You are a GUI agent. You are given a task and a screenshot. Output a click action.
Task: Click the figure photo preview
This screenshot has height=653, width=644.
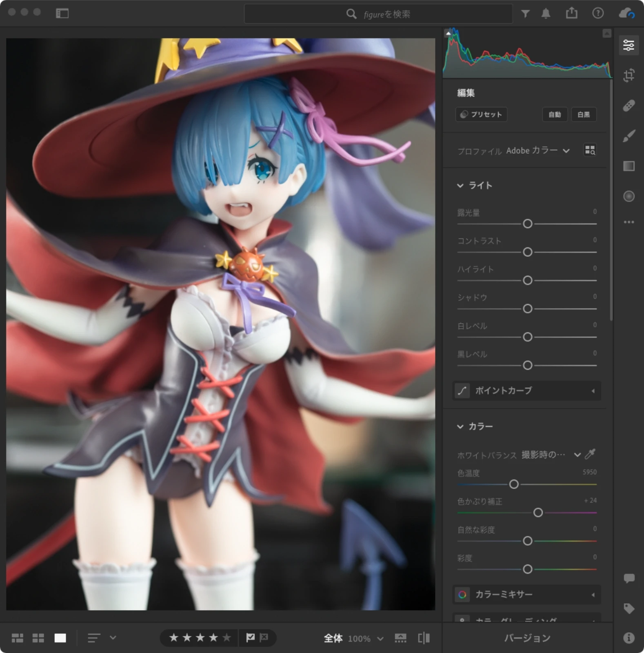220,324
